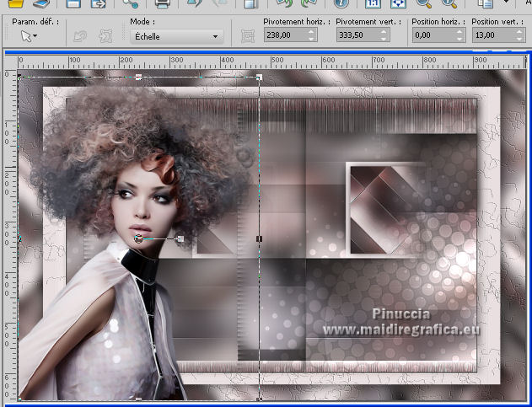532x407 pixels.
Task: Decrease Position horiz. with down arrow
Action: tap(460, 38)
